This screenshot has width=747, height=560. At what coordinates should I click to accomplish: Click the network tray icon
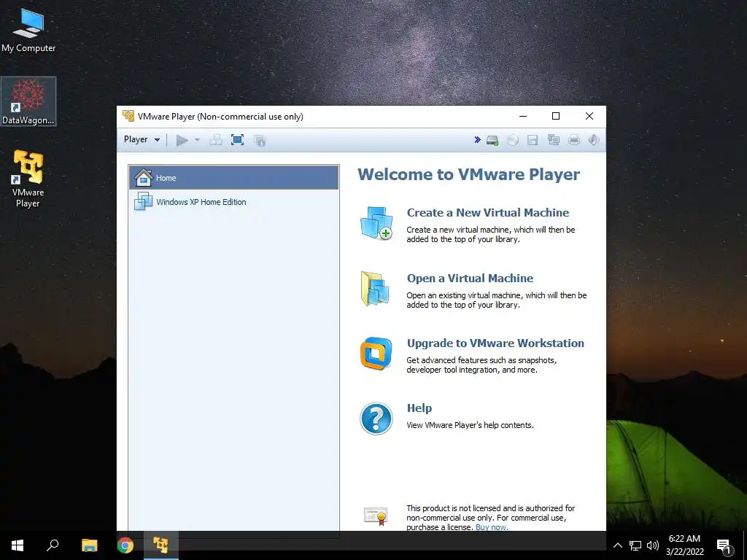(x=635, y=545)
